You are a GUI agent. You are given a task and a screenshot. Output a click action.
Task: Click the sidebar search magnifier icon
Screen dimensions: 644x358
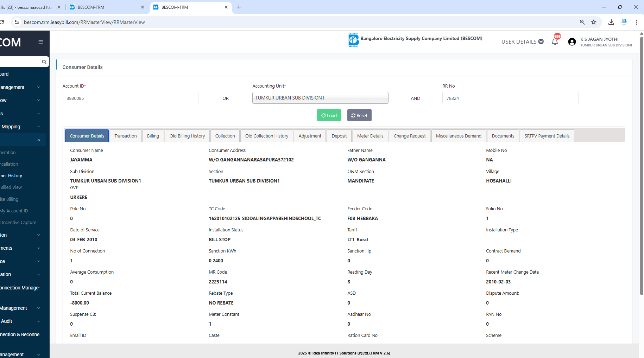click(44, 62)
